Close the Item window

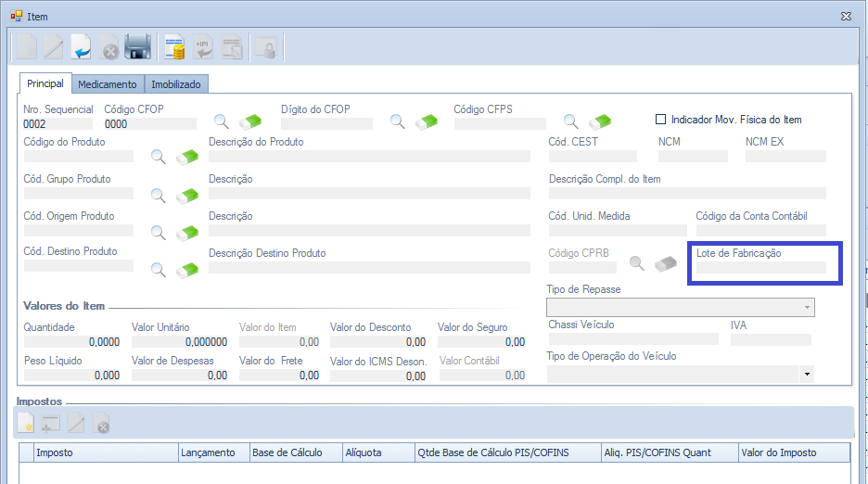(846, 16)
